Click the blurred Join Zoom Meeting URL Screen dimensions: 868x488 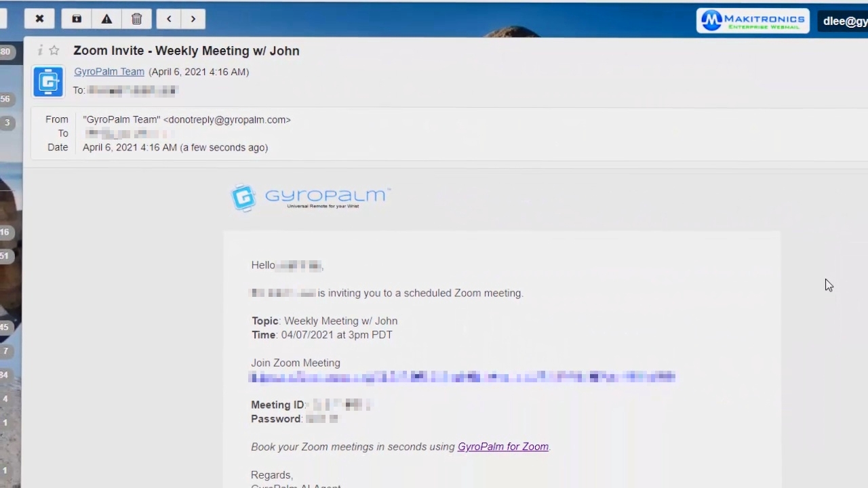462,377
